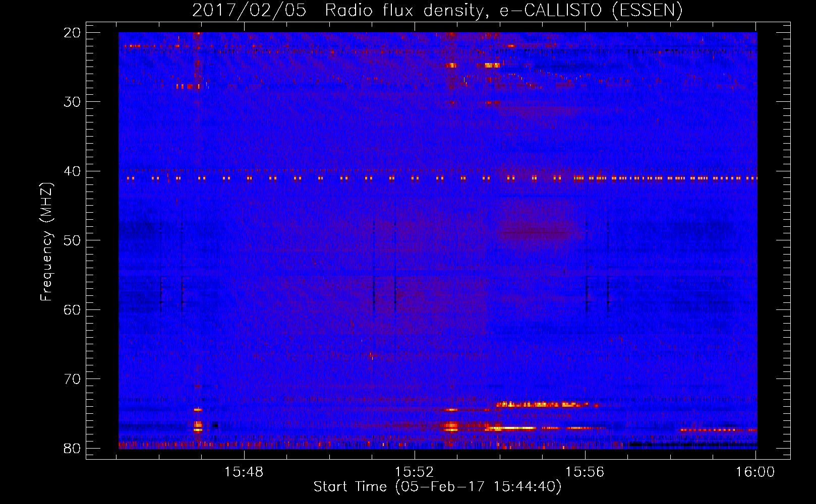Click the frequency tick label '30'
816x504 pixels.
[73, 102]
